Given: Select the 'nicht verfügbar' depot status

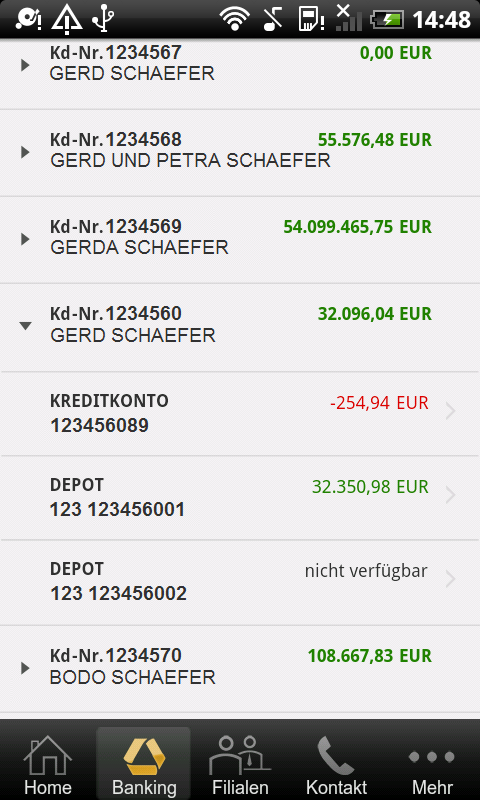Looking at the screenshot, I should [x=366, y=571].
